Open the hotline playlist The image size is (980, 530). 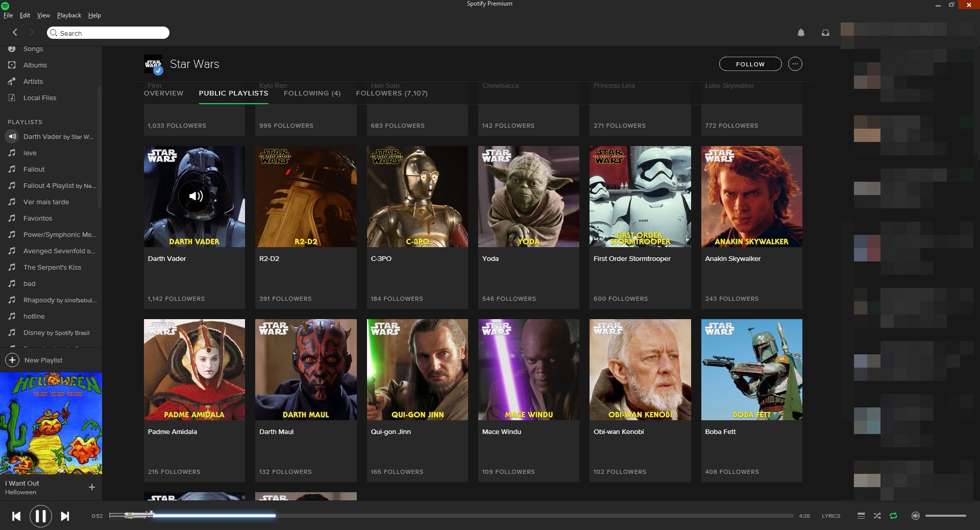coord(34,317)
